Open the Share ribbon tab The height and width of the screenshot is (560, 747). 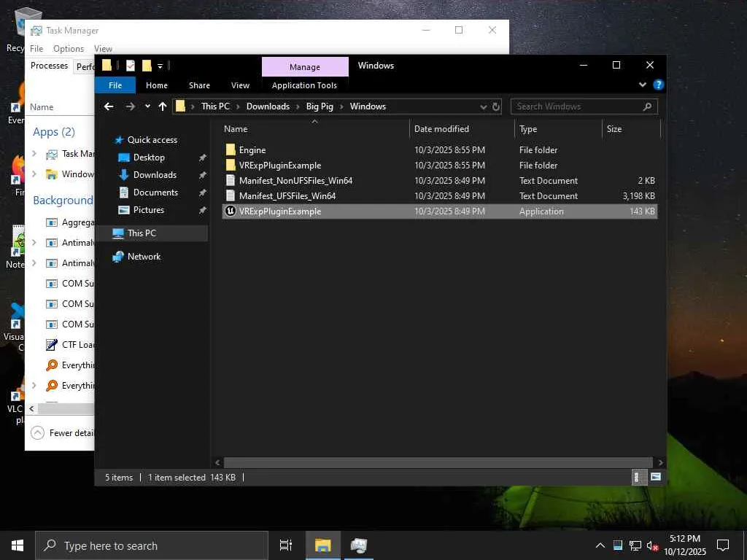(199, 85)
